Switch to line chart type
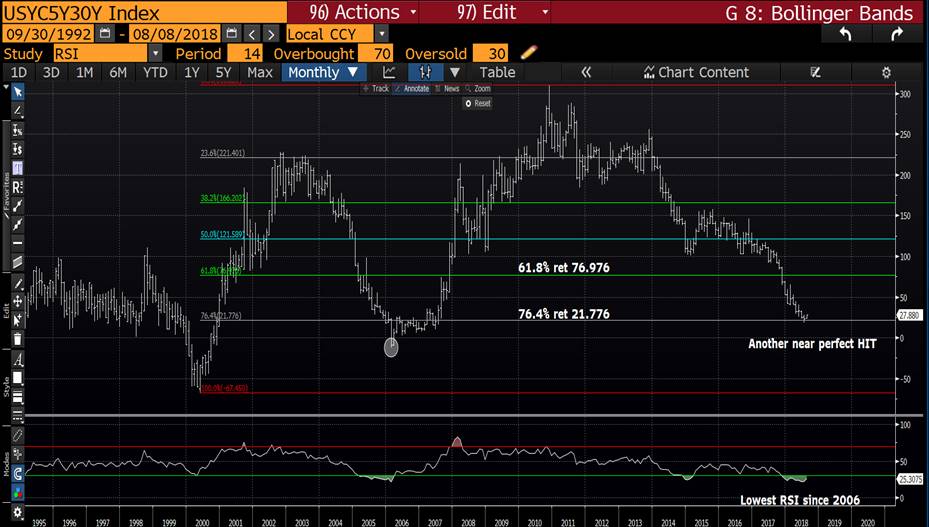 (389, 72)
